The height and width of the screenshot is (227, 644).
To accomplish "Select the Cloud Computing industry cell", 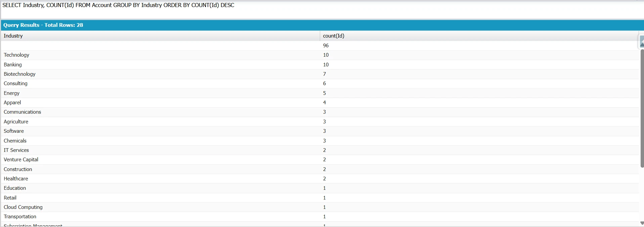I will 160,207.
